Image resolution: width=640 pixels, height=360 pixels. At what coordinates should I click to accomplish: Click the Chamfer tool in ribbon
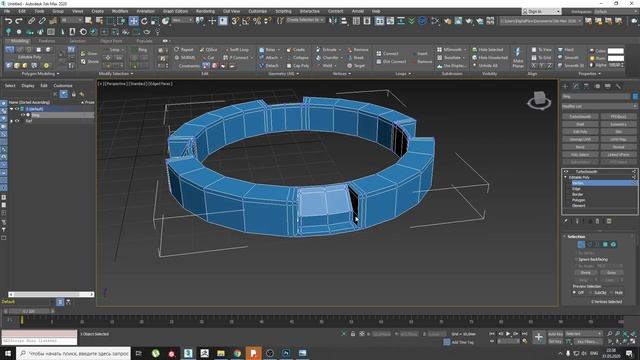pyautogui.click(x=330, y=58)
